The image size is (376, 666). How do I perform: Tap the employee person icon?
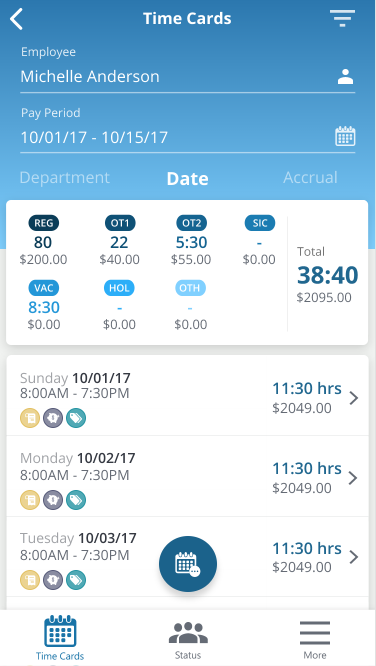(x=345, y=77)
